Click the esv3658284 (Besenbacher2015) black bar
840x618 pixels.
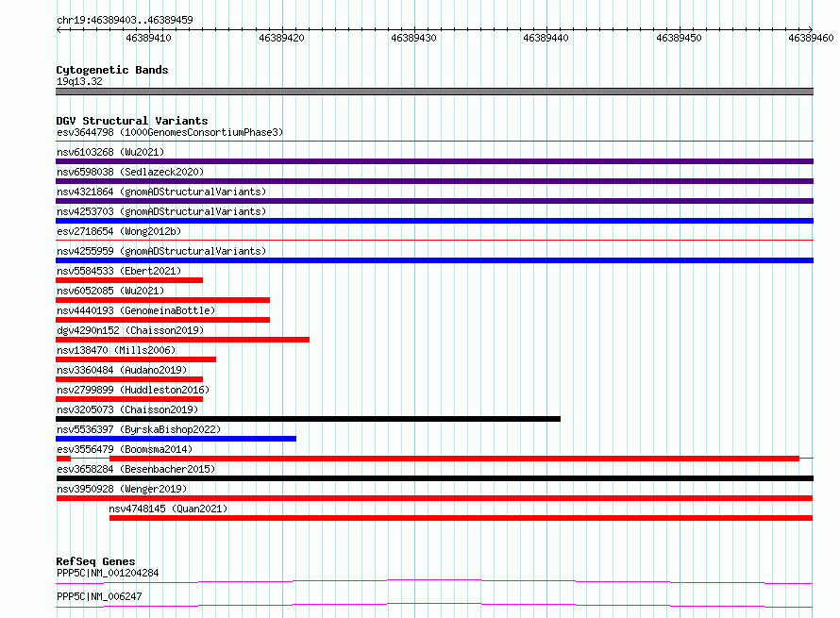tap(434, 478)
